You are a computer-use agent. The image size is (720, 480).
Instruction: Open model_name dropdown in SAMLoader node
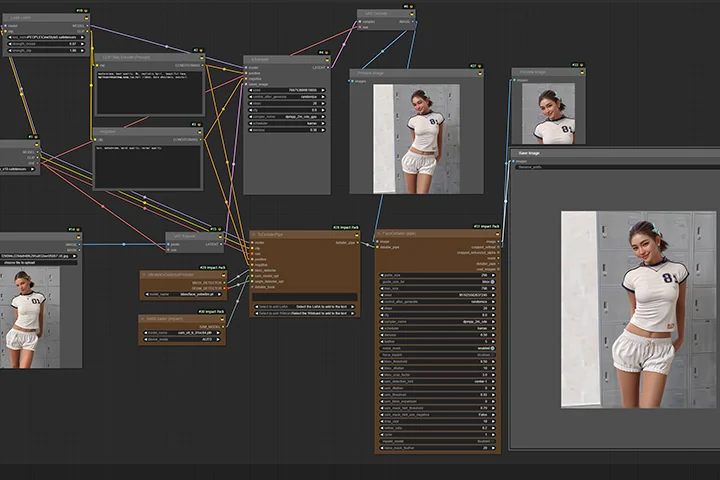(x=182, y=333)
